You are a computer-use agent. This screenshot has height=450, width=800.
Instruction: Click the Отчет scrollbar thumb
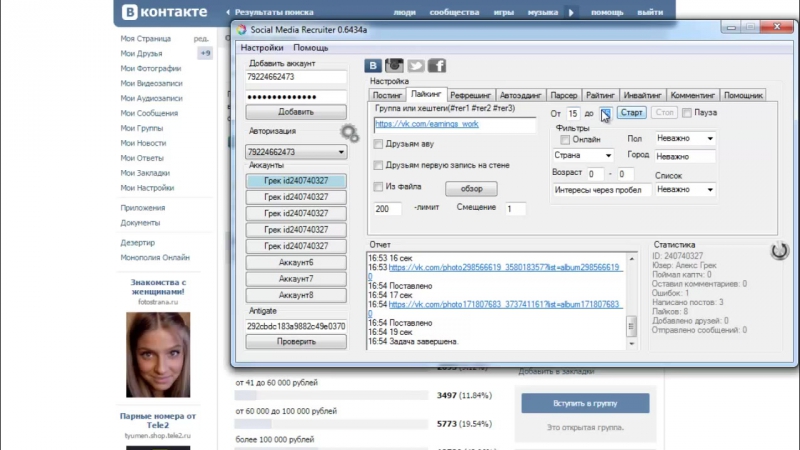pos(632,327)
